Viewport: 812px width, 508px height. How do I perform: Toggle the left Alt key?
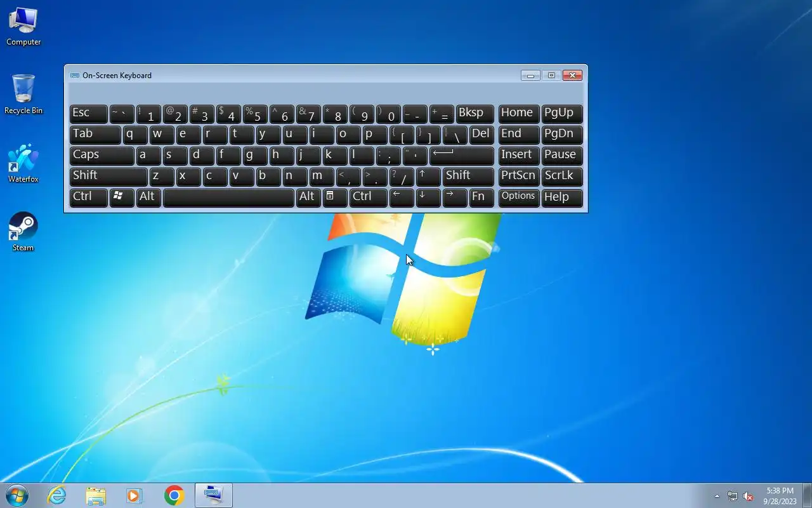tap(148, 197)
